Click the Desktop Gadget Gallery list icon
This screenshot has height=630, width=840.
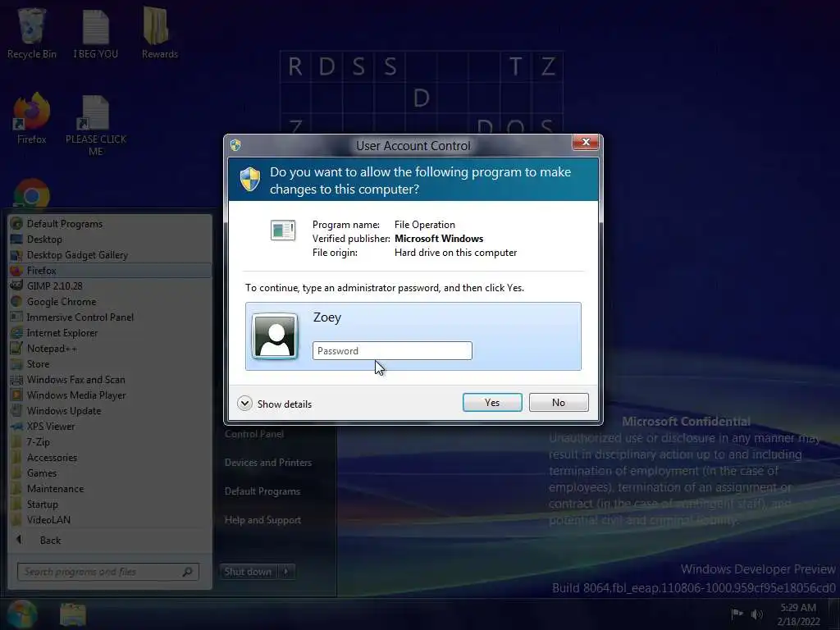click(x=16, y=255)
